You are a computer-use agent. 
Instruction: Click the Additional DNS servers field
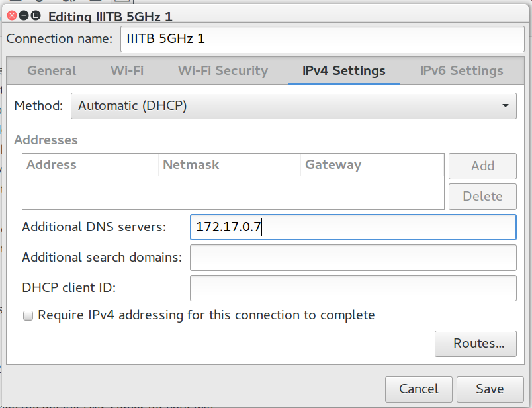pos(353,227)
